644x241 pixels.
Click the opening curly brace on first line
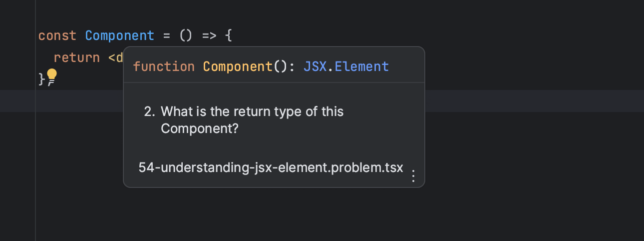click(x=229, y=36)
